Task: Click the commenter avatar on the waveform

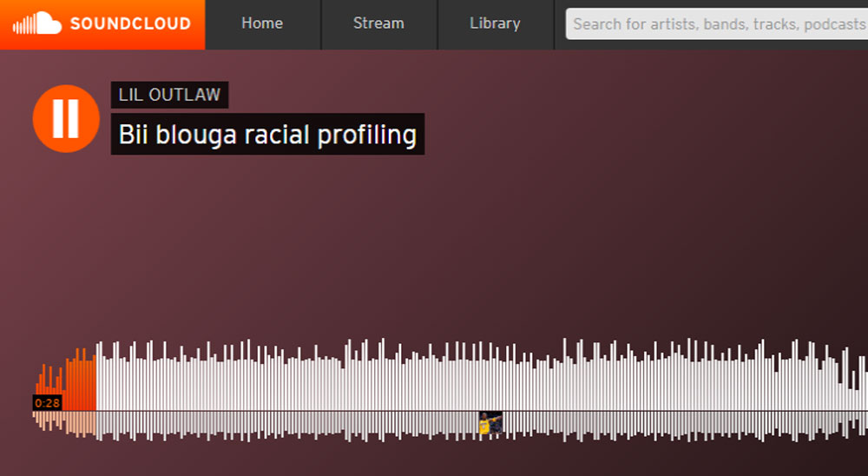Action: click(490, 423)
